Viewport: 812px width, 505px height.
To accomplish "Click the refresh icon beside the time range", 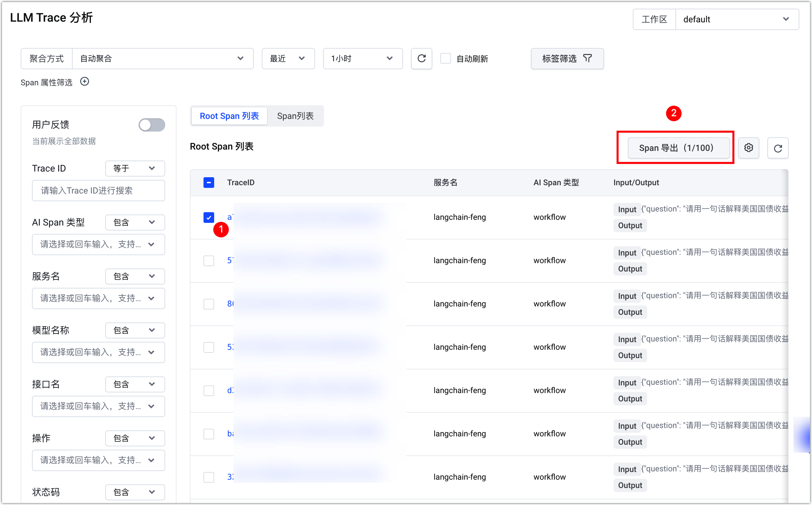I will pos(421,59).
